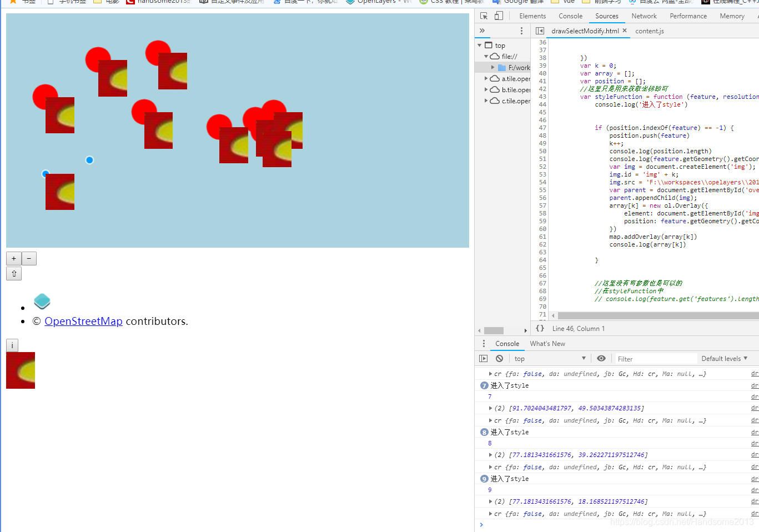Expand the array starting with 91.7024043481797
This screenshot has height=532, width=759.
(490, 408)
